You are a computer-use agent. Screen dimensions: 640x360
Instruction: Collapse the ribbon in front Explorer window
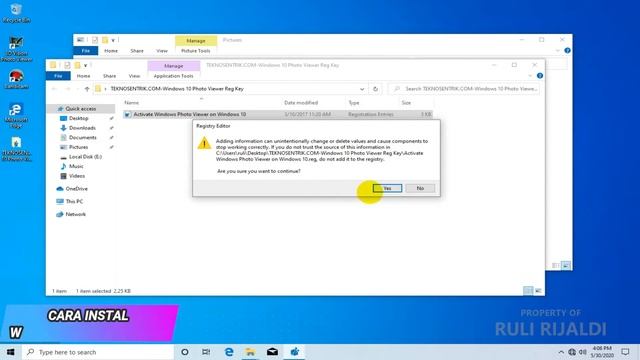pyautogui.click(x=530, y=76)
